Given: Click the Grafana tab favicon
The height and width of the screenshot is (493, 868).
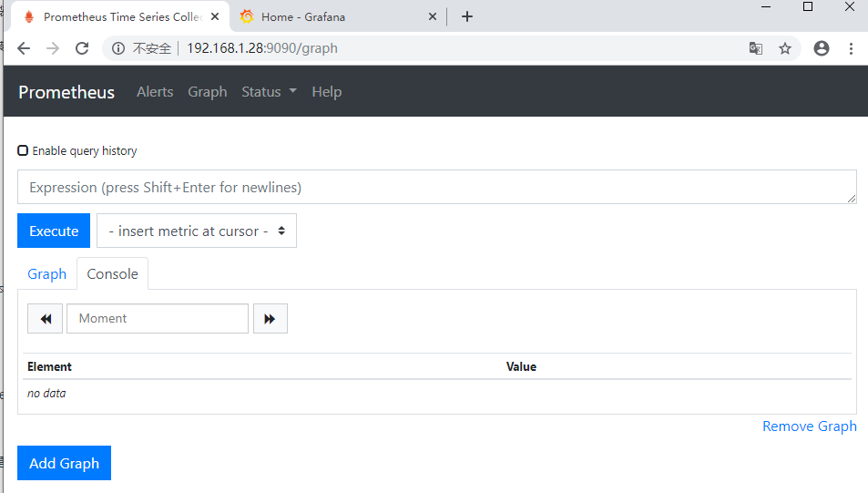Looking at the screenshot, I should (247, 16).
